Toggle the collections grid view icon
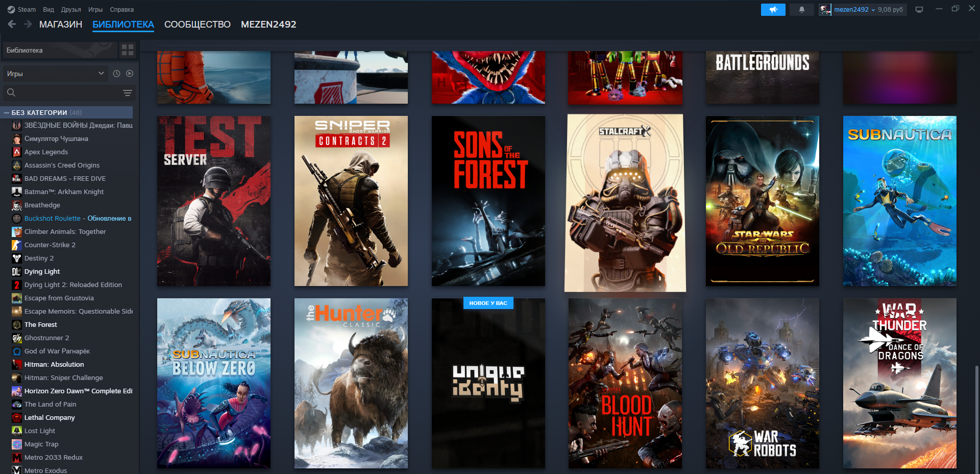 pyautogui.click(x=128, y=50)
